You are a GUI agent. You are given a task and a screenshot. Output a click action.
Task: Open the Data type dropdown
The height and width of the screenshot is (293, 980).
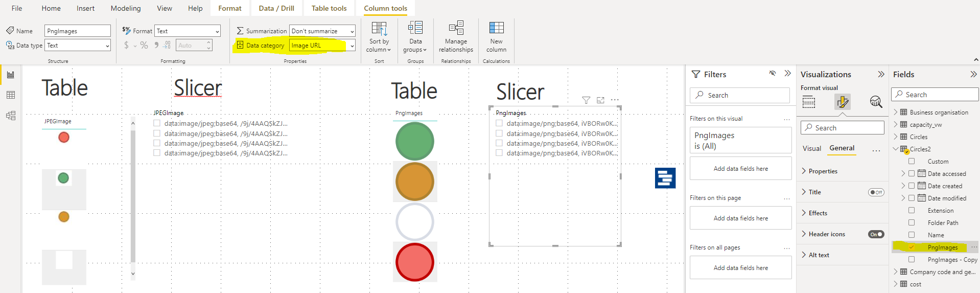click(78, 46)
